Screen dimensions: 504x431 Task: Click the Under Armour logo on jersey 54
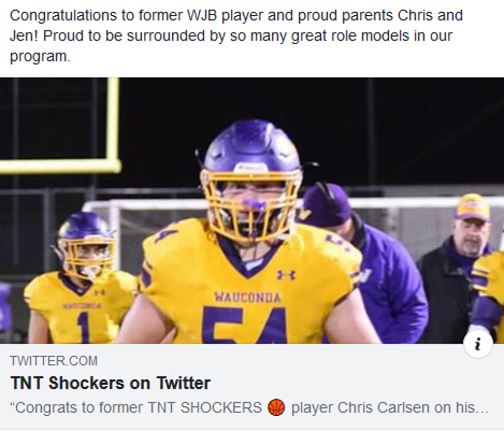coord(286,275)
